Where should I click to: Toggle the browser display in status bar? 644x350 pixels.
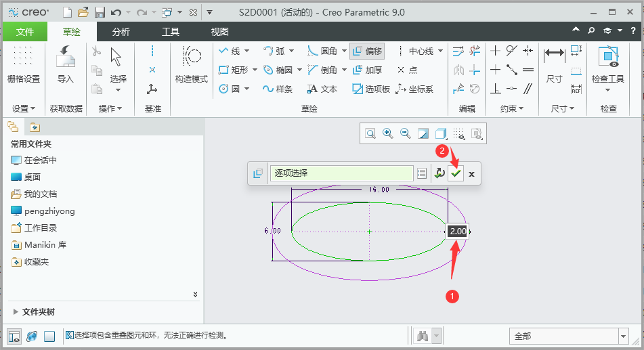click(32, 336)
